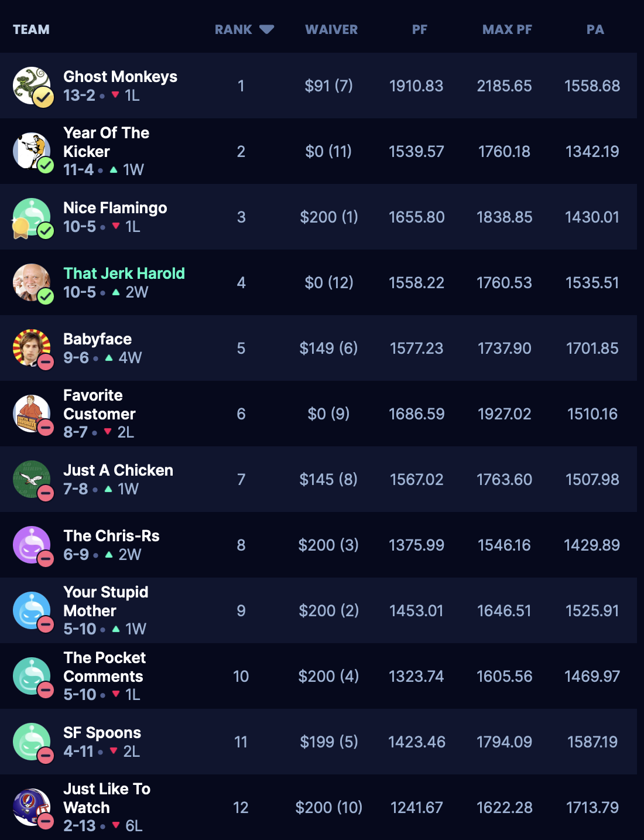Click the TEAM column header

tap(32, 29)
